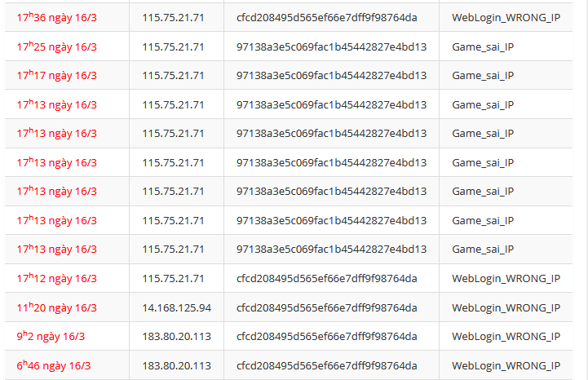This screenshot has height=380, width=588.
Task: Click the cfcd208495d hash in the 17h36 row
Action: (326, 17)
